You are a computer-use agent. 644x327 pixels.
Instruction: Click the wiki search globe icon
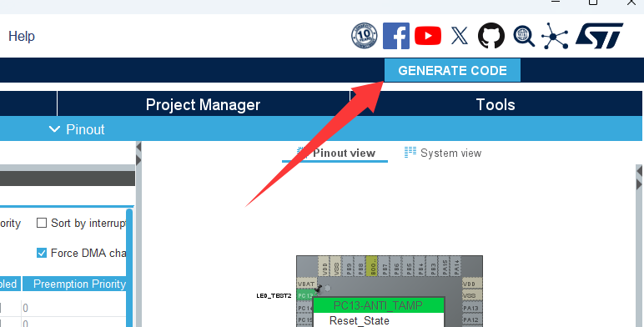coord(524,36)
